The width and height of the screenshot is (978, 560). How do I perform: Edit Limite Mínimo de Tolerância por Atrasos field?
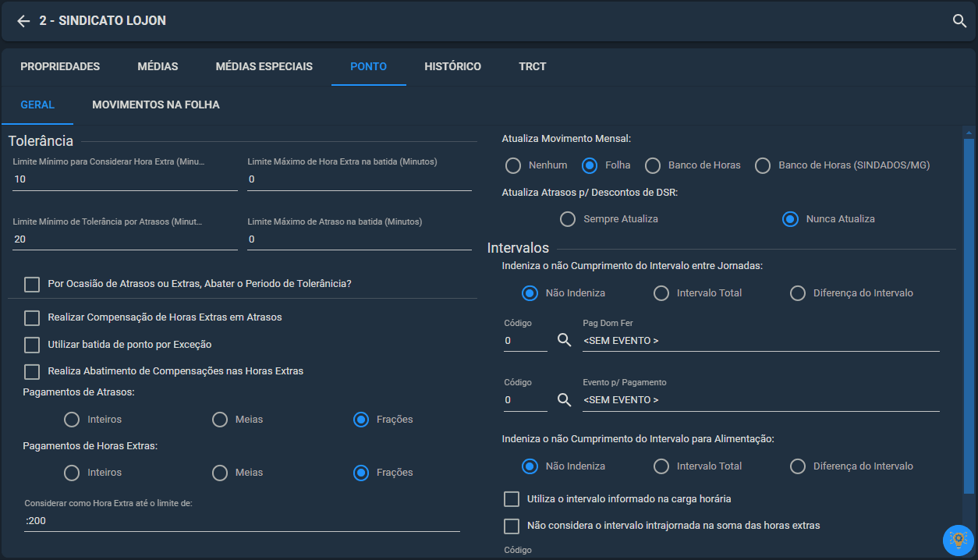[x=125, y=239]
